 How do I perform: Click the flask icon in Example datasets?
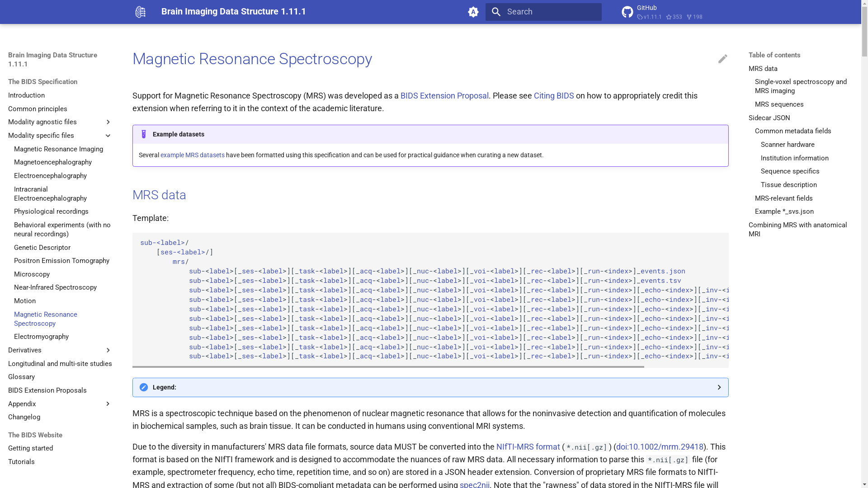[144, 134]
